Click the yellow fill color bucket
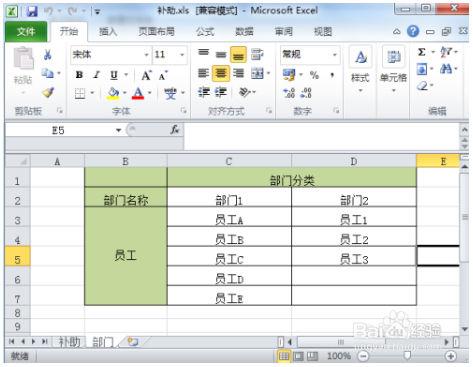The width and height of the screenshot is (473, 367). 113,93
